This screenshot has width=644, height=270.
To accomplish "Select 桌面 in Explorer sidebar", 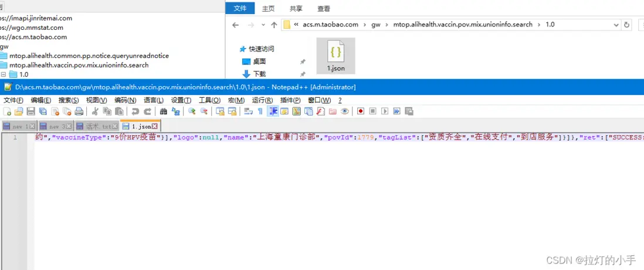I will click(x=255, y=61).
